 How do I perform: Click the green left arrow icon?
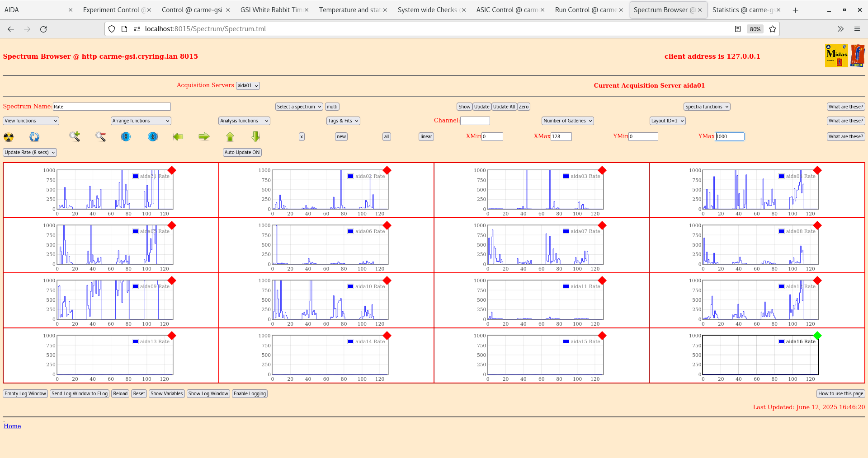178,136
